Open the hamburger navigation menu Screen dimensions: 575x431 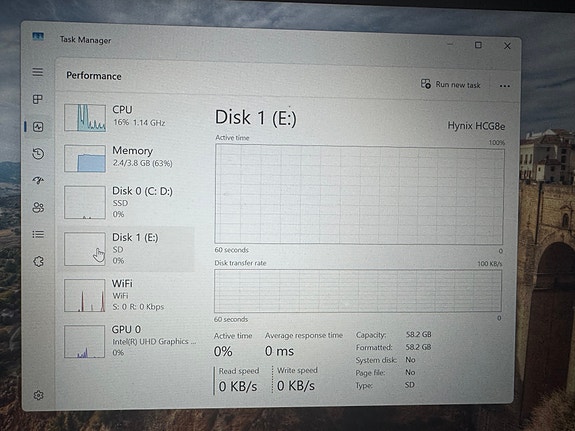[37, 72]
